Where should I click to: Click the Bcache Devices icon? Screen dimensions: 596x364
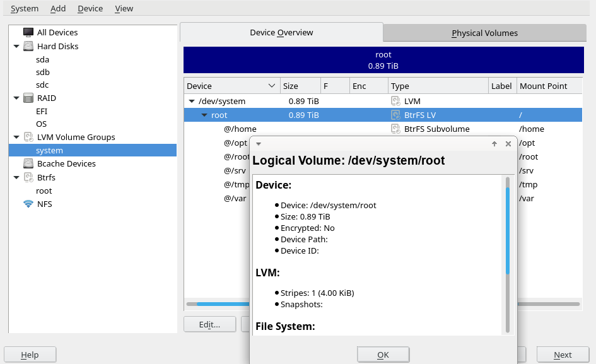(28, 163)
